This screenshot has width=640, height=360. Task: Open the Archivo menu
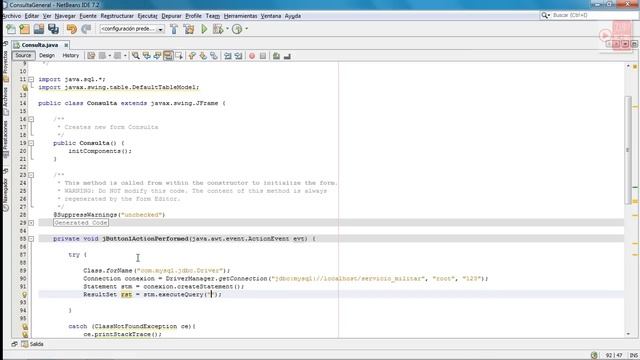pyautogui.click(x=11, y=16)
